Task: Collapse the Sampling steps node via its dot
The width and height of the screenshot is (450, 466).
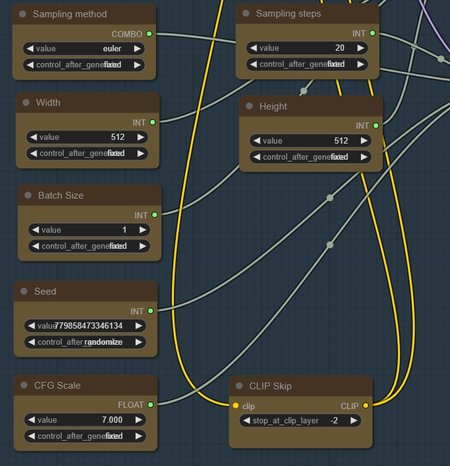Action: pyautogui.click(x=246, y=13)
